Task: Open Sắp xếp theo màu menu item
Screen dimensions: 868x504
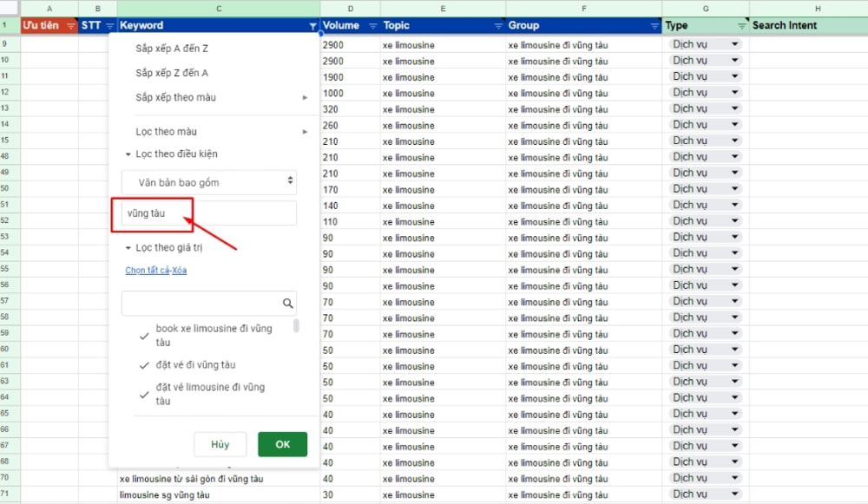Action: [175, 97]
